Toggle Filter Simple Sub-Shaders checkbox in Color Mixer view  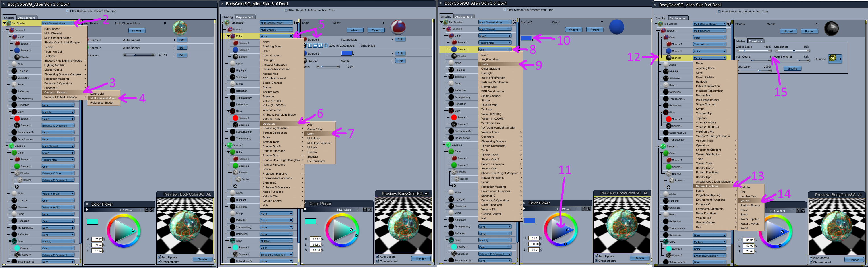(286, 11)
